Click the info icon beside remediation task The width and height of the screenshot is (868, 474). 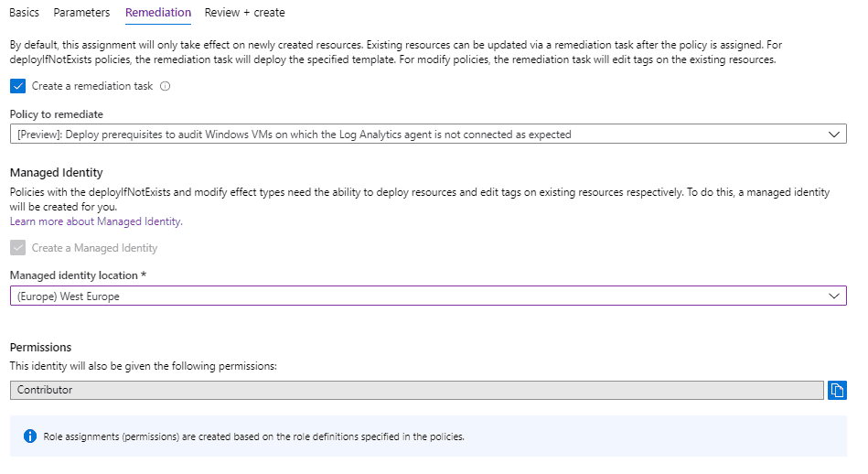tap(165, 86)
